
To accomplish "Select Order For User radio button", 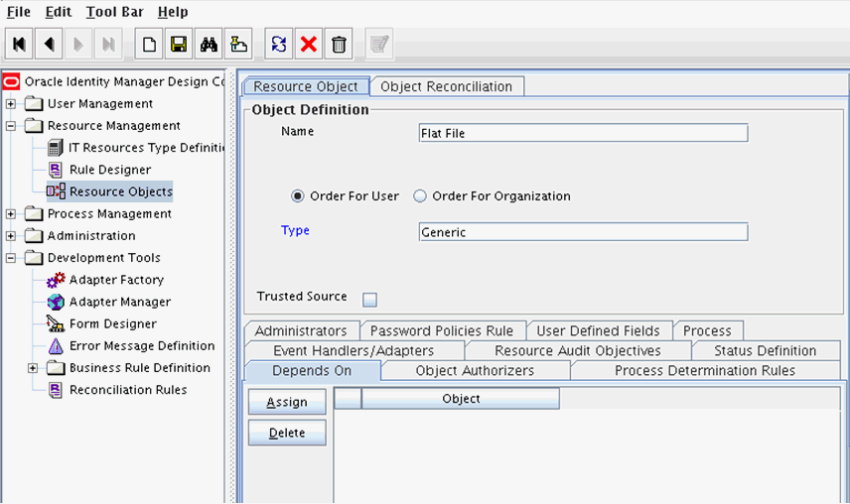I will point(298,196).
